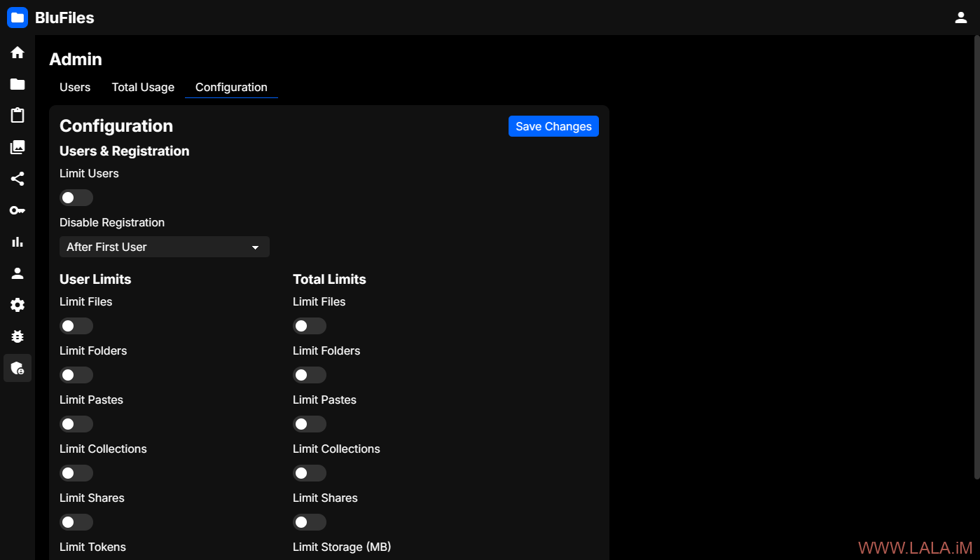Image resolution: width=980 pixels, height=560 pixels.
Task: Click the bug report icon in sidebar
Action: click(x=18, y=336)
